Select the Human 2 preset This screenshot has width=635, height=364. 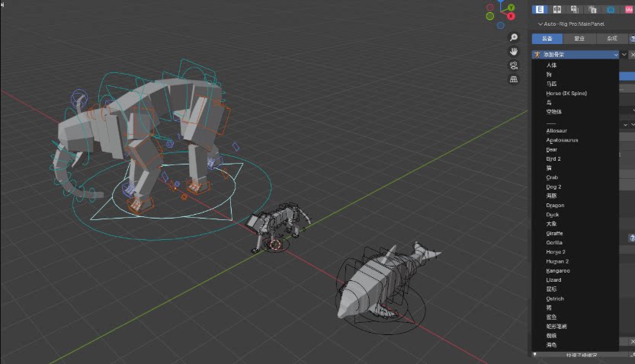tap(557, 261)
